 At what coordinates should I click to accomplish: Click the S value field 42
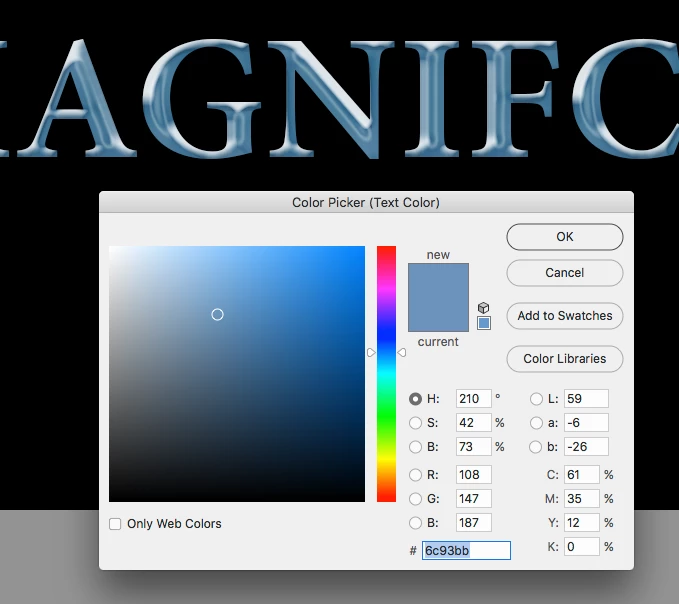[474, 423]
